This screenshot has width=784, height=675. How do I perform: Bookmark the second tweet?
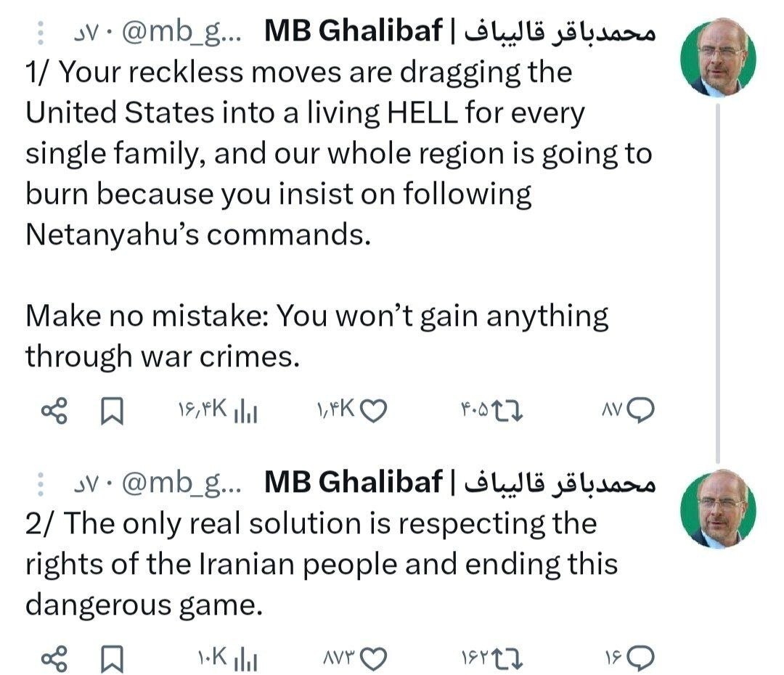(110, 659)
